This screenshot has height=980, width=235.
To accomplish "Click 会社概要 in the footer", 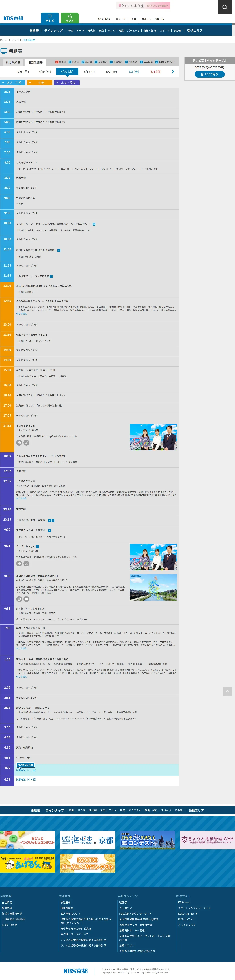I will [x=7, y=902].
